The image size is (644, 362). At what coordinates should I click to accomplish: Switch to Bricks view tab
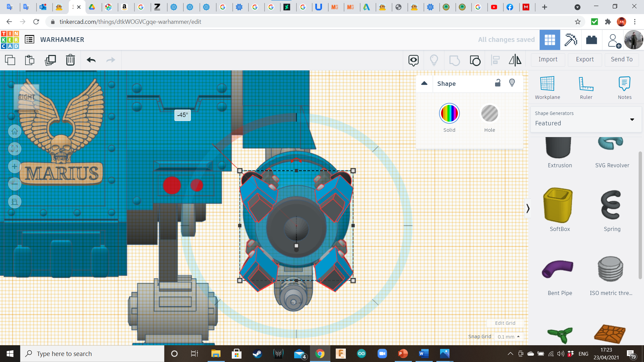pyautogui.click(x=591, y=40)
